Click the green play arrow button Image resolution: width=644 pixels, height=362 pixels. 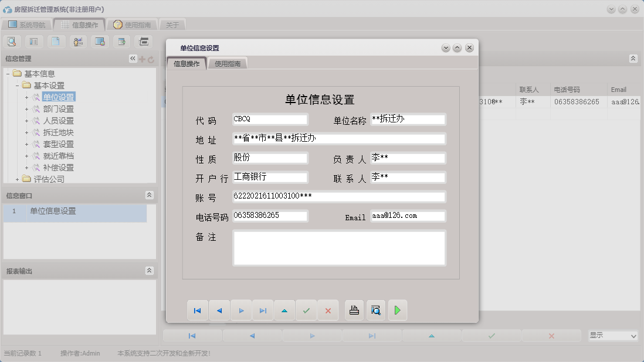click(398, 310)
